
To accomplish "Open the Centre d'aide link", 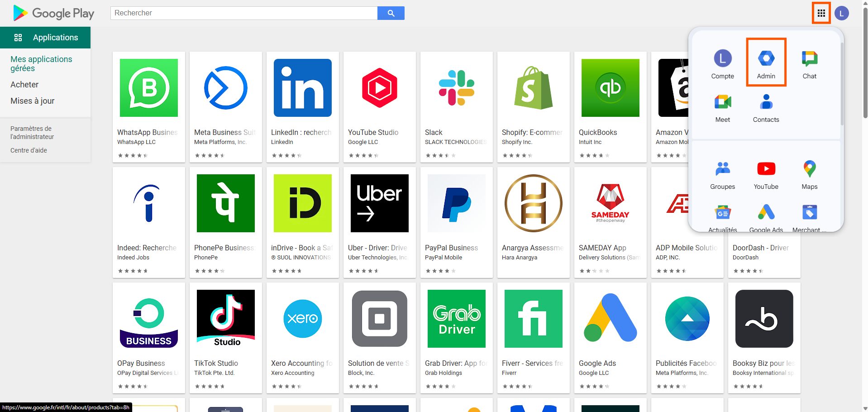I will point(29,150).
